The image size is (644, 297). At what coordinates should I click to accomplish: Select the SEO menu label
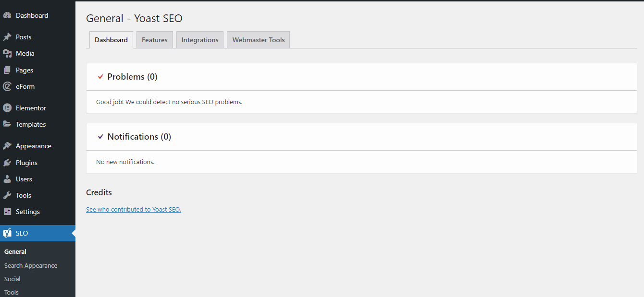(22, 233)
